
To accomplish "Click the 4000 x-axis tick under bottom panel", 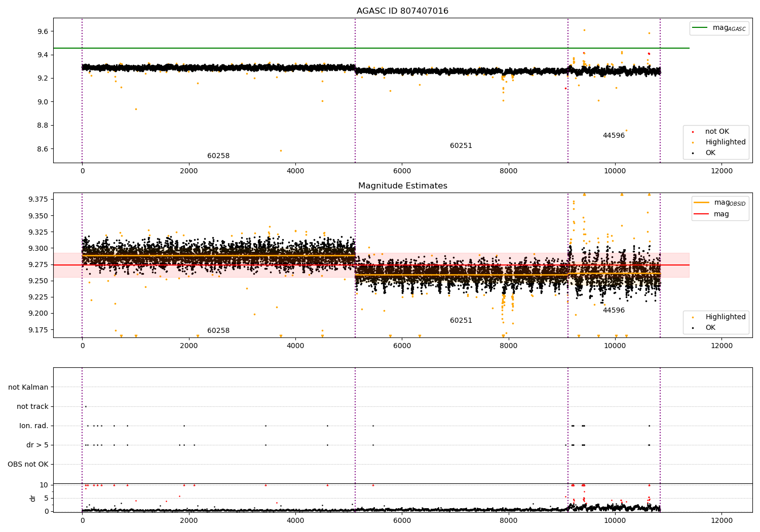I will tap(295, 521).
